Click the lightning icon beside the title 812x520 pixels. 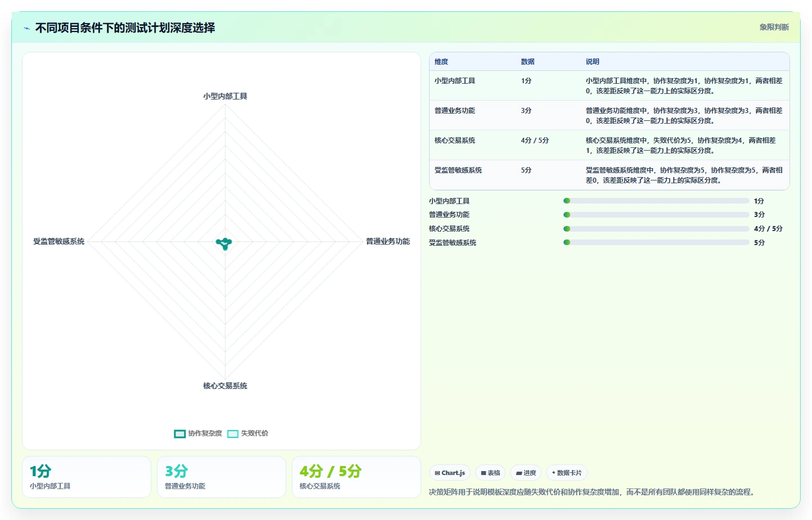pyautogui.click(x=26, y=28)
